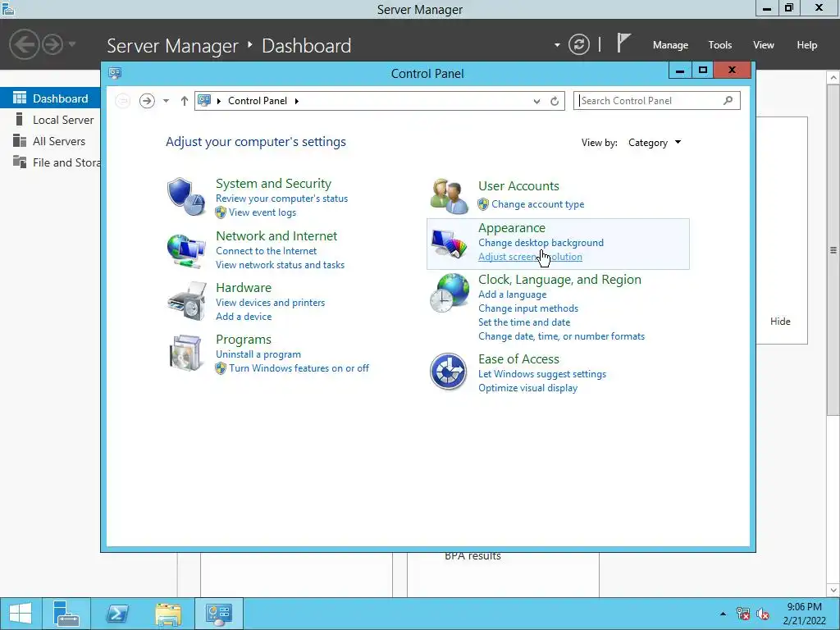This screenshot has width=840, height=630.
Task: Open the Programs disc box icon
Action: pos(186,353)
